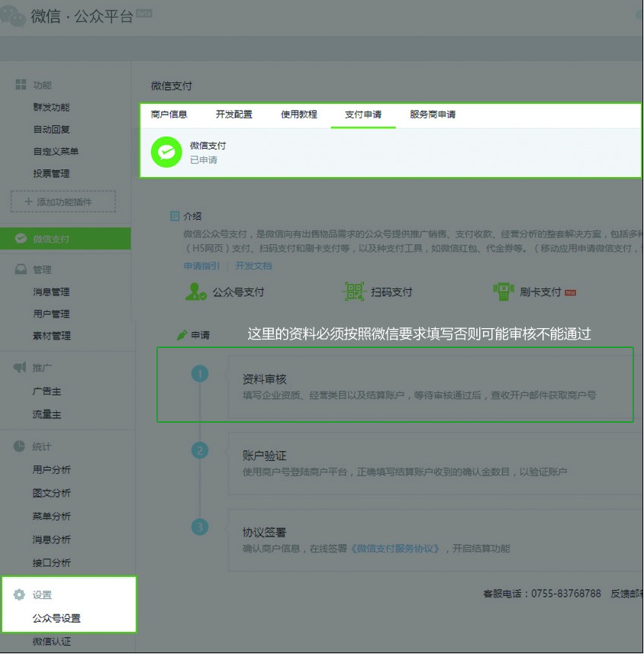Open 公众号设置 in the sidebar
Viewport: 644px width, 654px height.
(x=56, y=619)
